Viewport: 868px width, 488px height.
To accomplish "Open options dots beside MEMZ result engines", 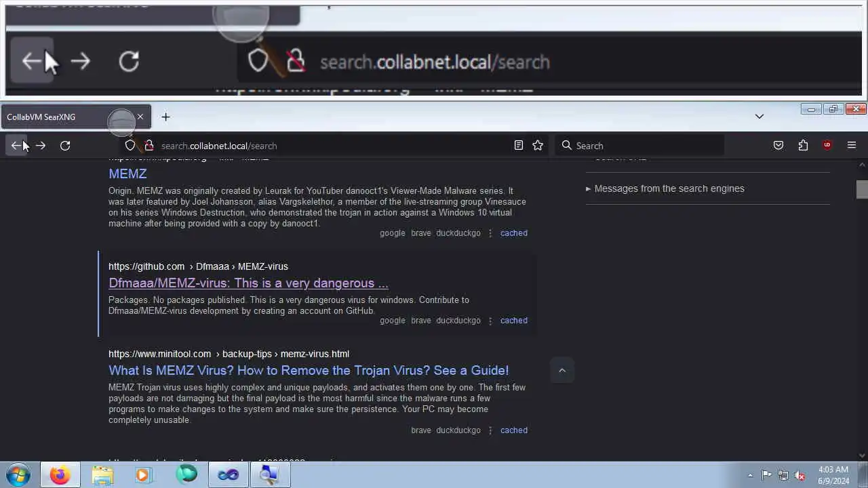I will (x=490, y=233).
